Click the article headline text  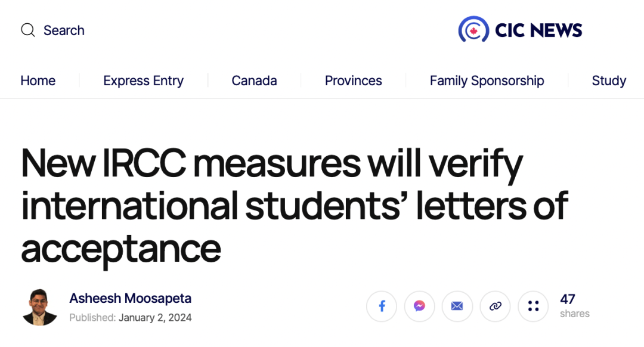(x=295, y=205)
